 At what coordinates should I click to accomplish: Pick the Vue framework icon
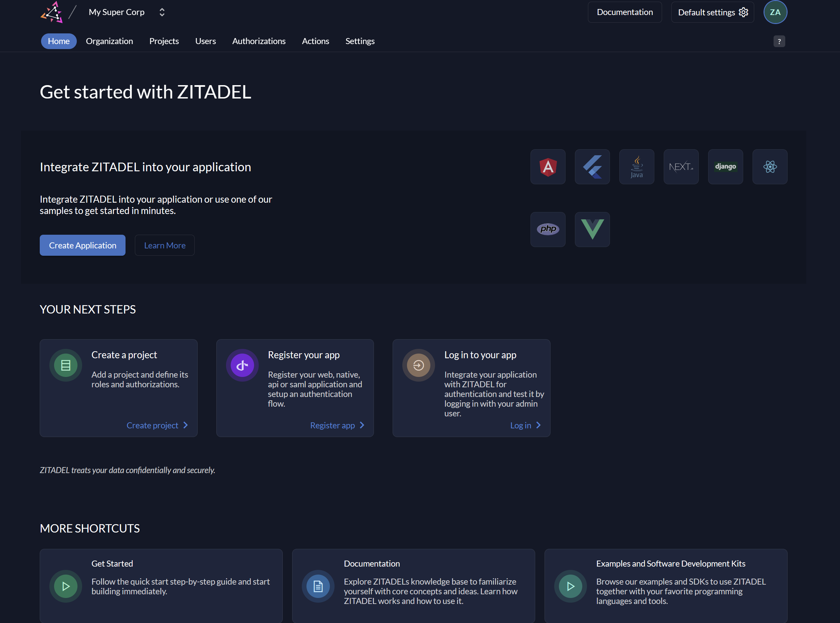[592, 229]
